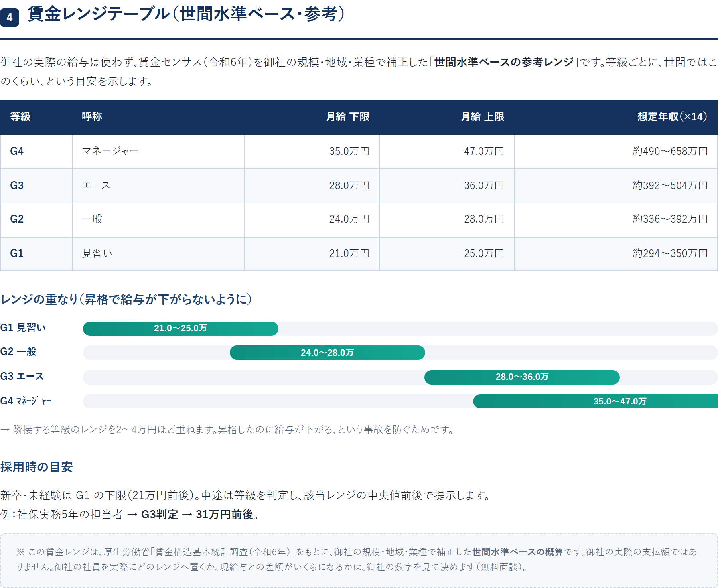Click the 24.0万円 lower limit cell
The height and width of the screenshot is (588, 718).
point(312,220)
